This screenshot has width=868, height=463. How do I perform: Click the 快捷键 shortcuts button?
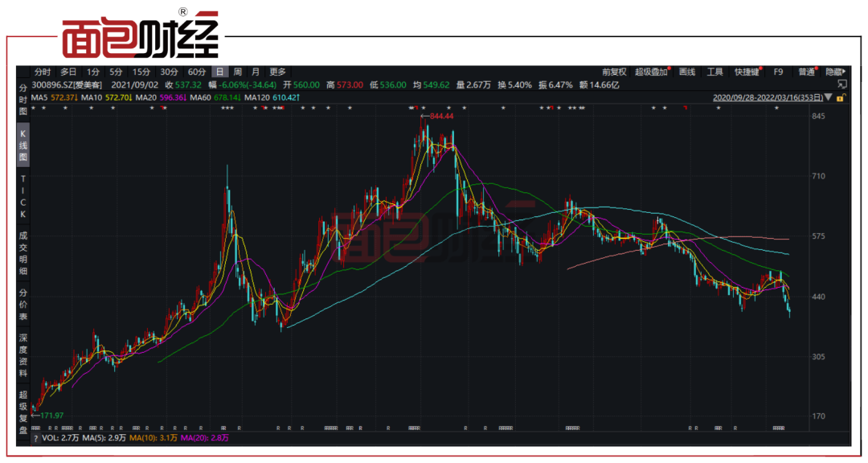tap(747, 72)
